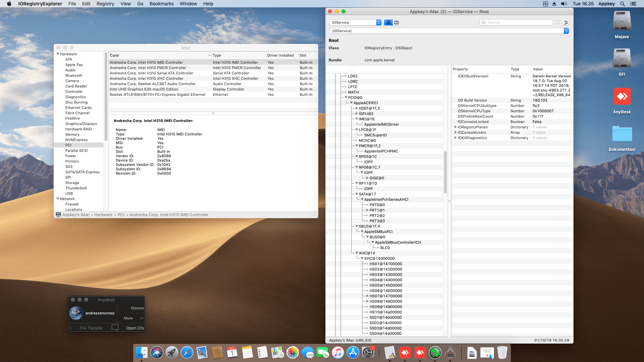
Task: Expand the GIGE@0 node
Action: click(x=367, y=178)
